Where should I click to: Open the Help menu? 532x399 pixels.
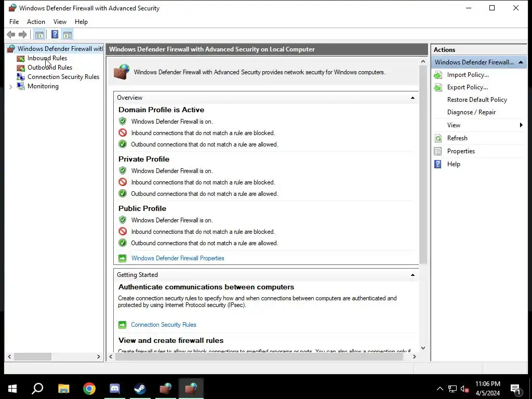coord(81,22)
